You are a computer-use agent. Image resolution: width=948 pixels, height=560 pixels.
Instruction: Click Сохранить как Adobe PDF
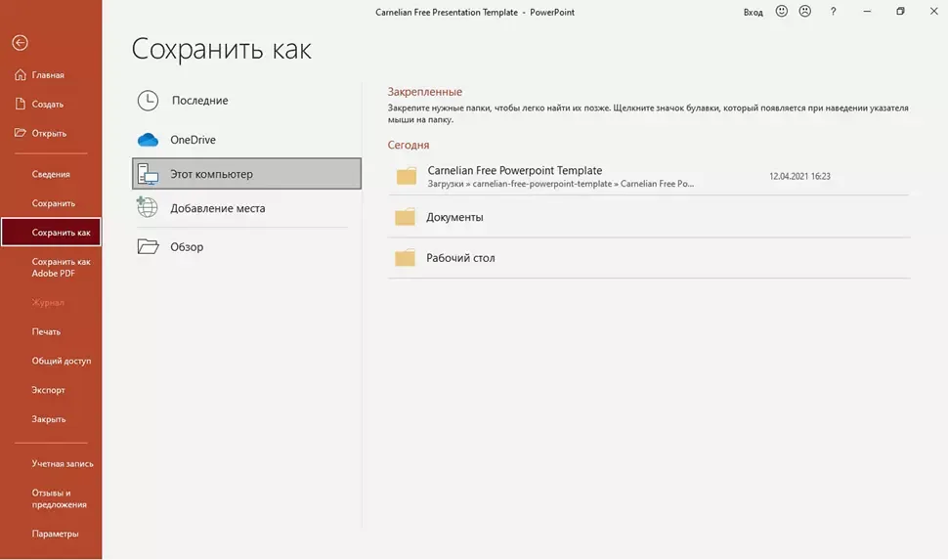61,267
